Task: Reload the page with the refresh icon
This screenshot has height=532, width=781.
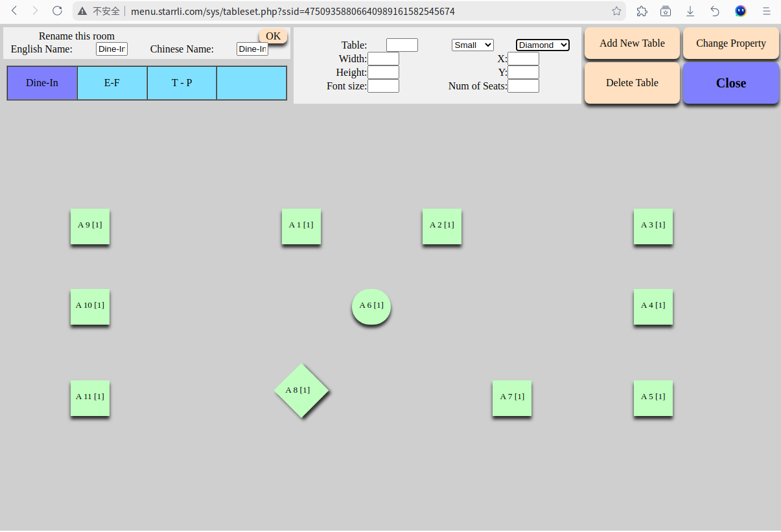Action: [x=57, y=11]
